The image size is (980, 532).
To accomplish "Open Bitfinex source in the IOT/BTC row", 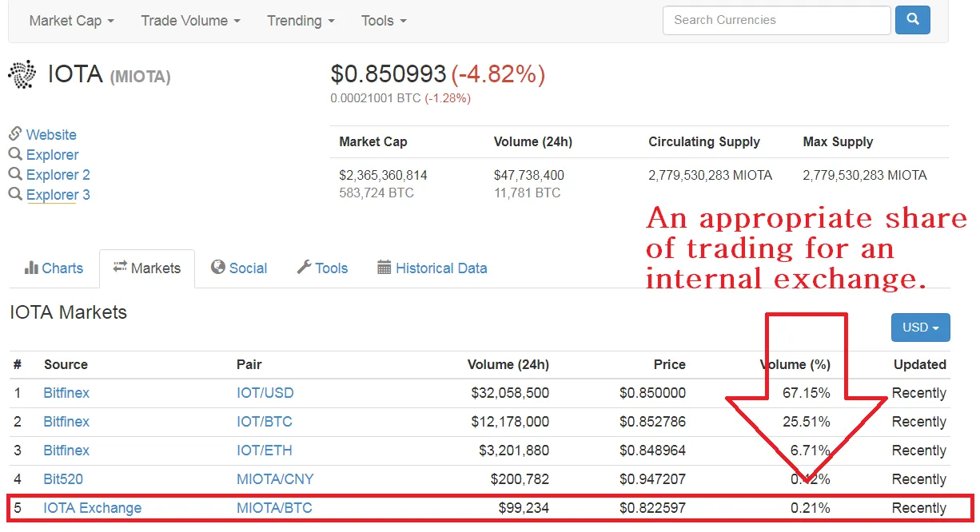I will [x=66, y=422].
